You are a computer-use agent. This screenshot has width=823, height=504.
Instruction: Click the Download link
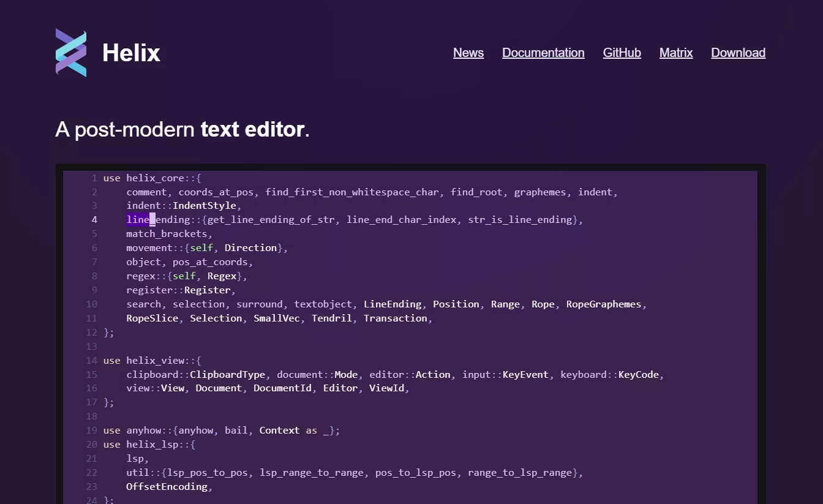click(738, 53)
